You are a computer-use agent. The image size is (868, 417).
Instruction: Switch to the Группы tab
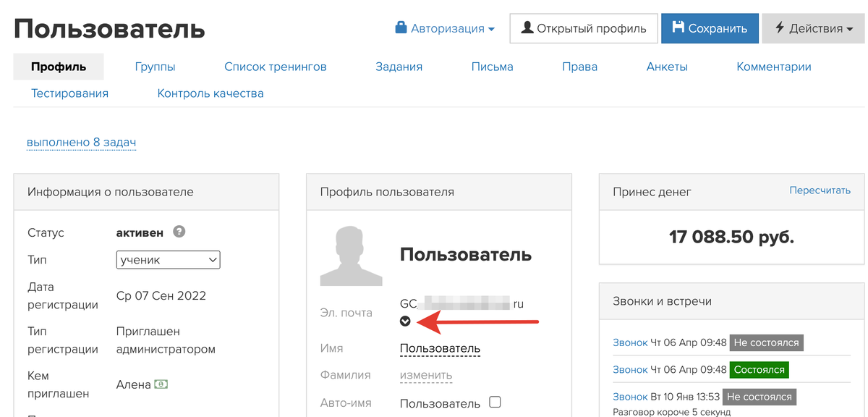(155, 66)
